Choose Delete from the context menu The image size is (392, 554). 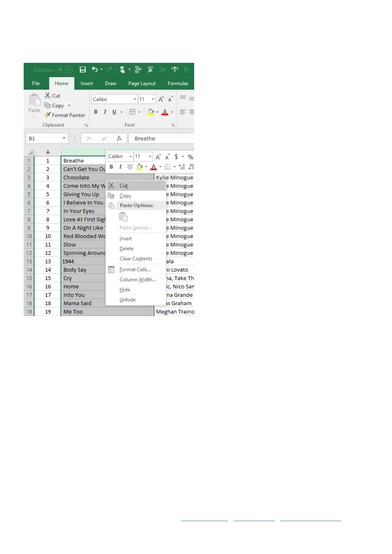point(136,249)
